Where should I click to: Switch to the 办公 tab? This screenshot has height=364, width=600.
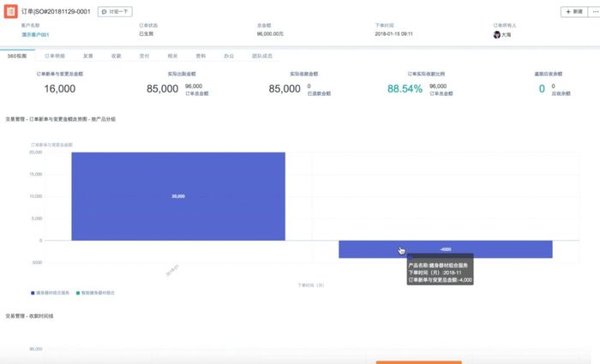point(229,56)
